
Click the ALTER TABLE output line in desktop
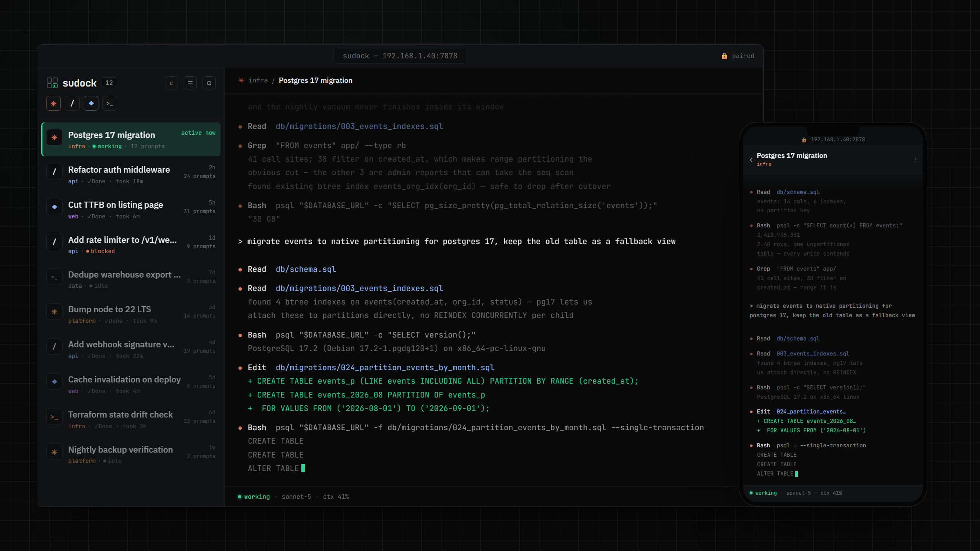(x=274, y=469)
